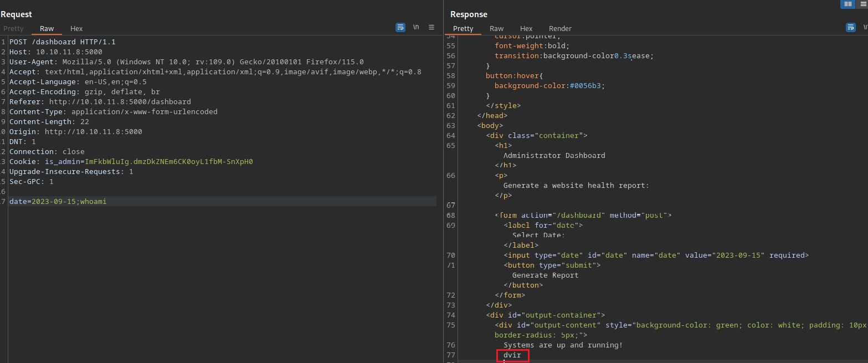Click the '<body>' tag in response

coord(490,125)
